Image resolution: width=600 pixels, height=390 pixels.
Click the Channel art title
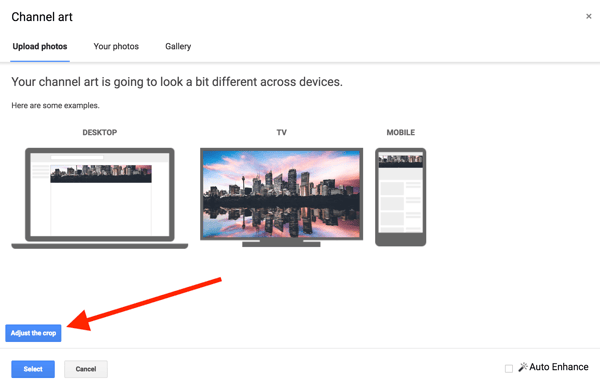42,17
